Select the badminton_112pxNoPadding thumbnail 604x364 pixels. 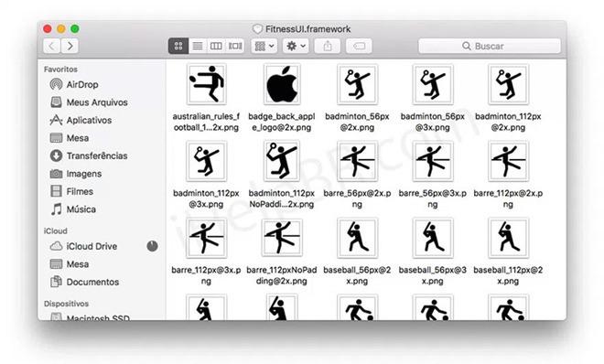(282, 161)
